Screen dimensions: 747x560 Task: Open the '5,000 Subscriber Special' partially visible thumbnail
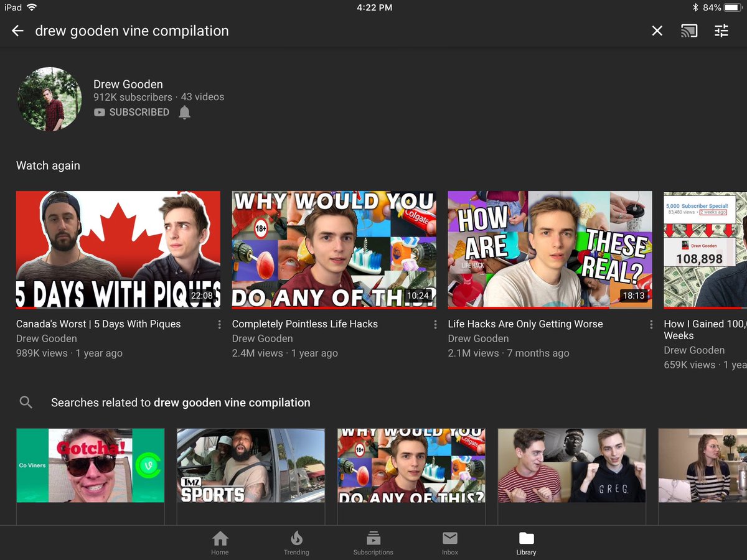(705, 250)
